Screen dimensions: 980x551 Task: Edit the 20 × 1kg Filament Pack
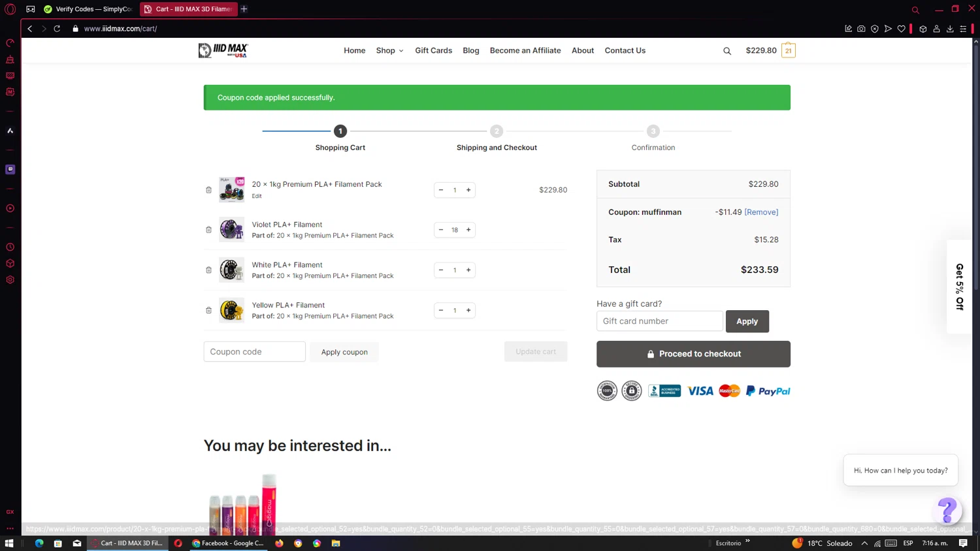[x=257, y=196]
